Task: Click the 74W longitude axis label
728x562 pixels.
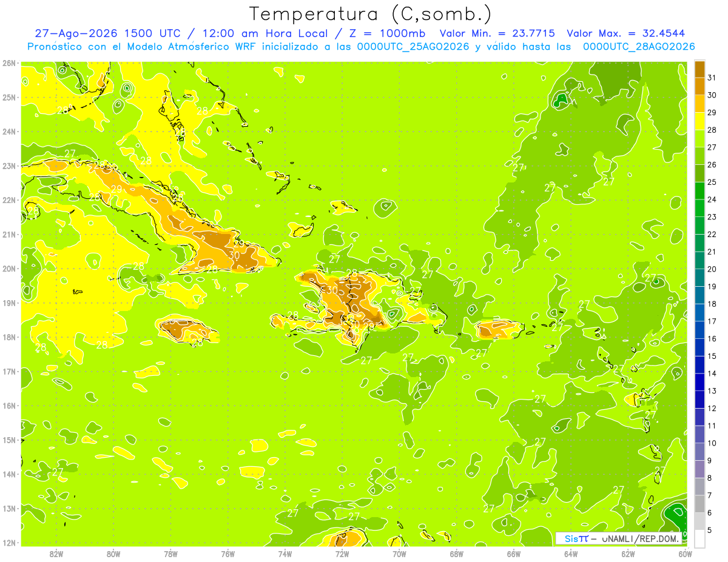Action: [285, 554]
